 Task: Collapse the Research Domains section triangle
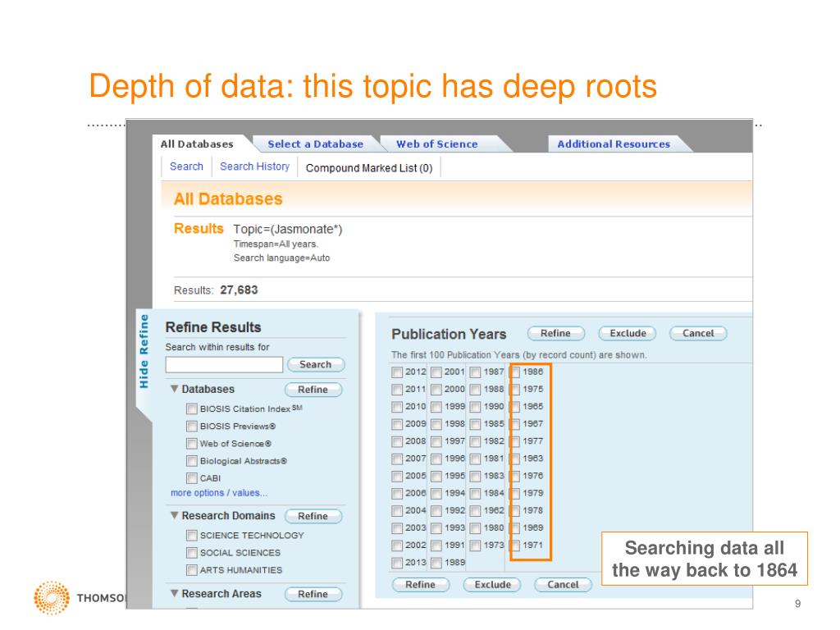tap(174, 515)
